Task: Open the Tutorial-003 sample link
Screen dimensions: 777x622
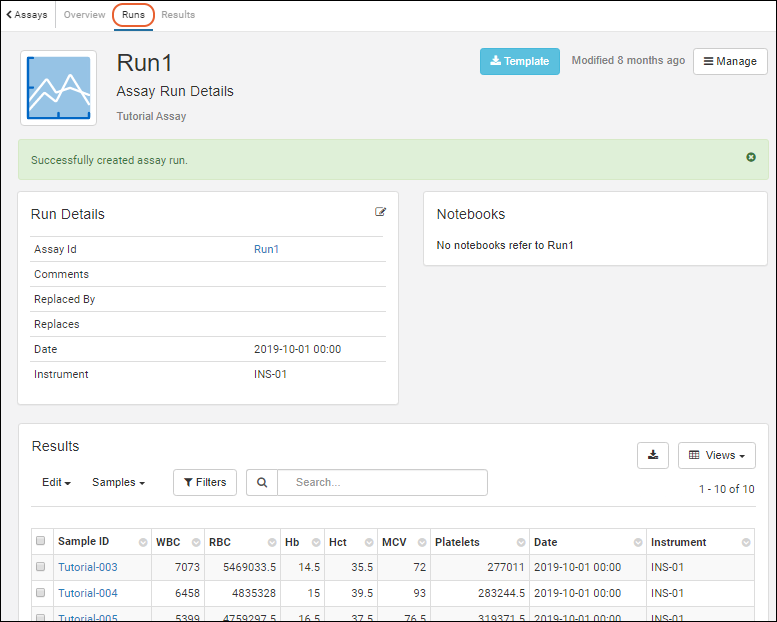Action: [x=87, y=567]
